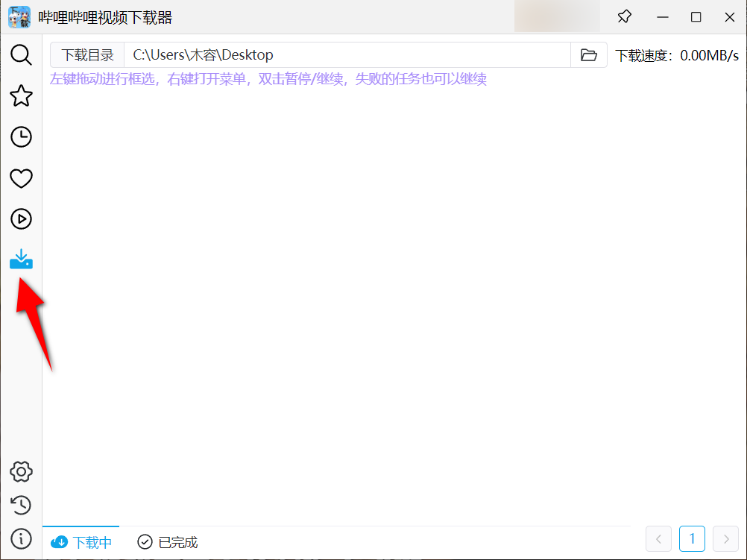Click the 下载目录 button
The width and height of the screenshot is (747, 560).
pos(87,55)
